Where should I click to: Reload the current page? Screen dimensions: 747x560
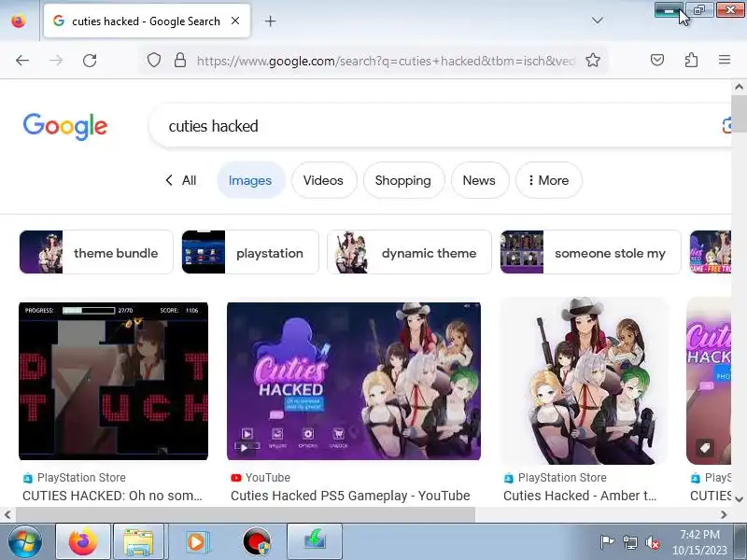[90, 61]
